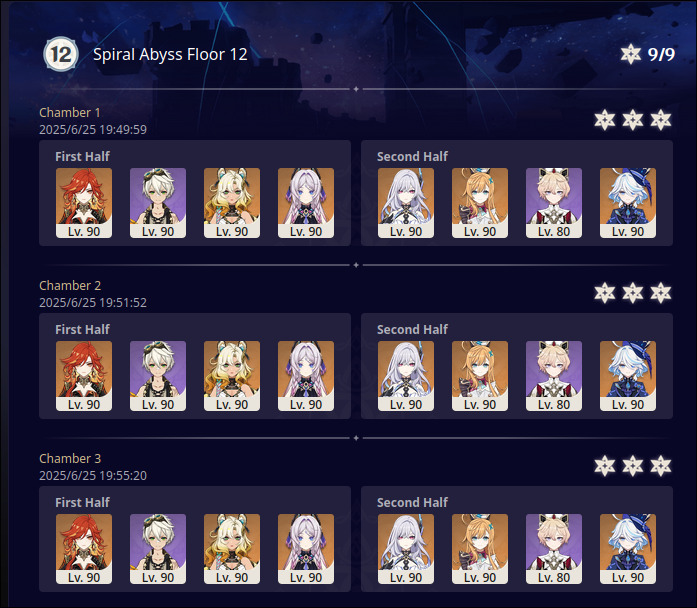Select lavender-haired character in Chamber 2 First Half
This screenshot has width=697, height=608.
click(306, 376)
